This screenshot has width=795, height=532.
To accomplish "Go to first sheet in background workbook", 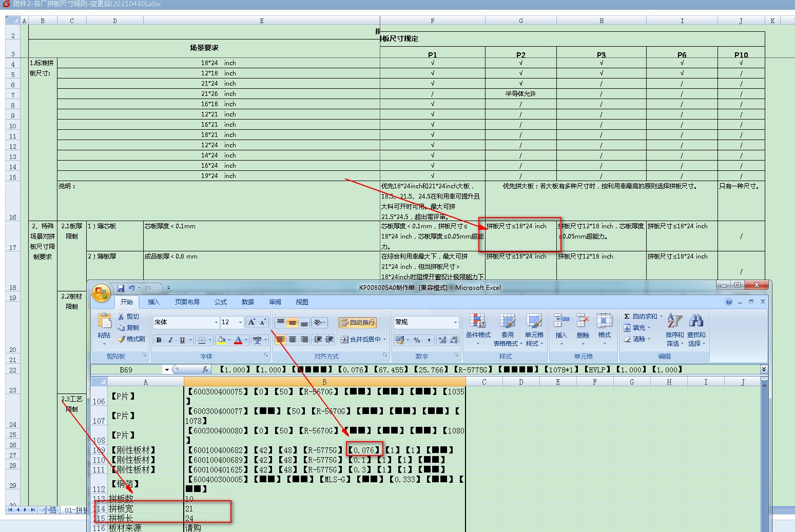I will [10, 510].
